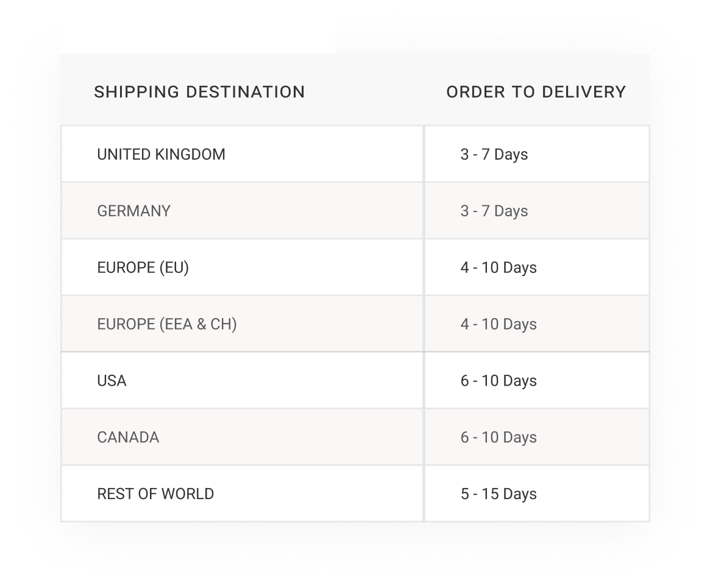Screen dimensions: 710x588
Task: Click United Kingdom's 3 - 7 Days cell
Action: (x=537, y=154)
